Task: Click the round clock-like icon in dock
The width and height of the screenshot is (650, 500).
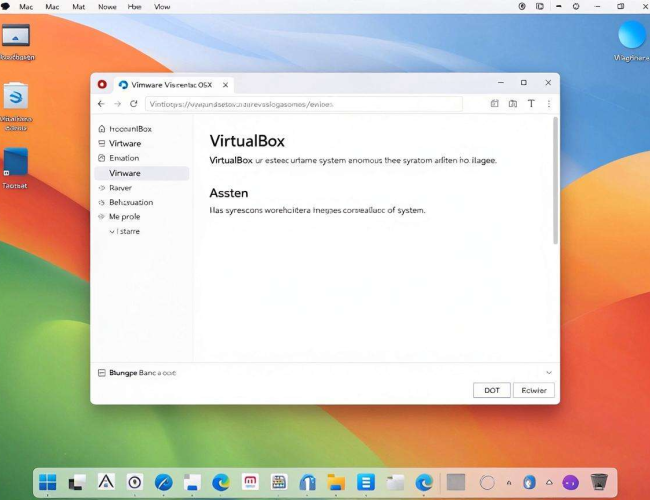Action: pos(135,483)
